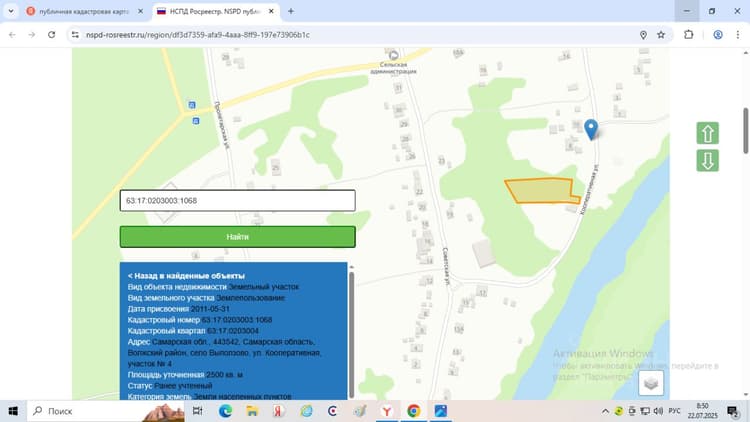The height and width of the screenshot is (422, 750).
Task: Open Yandex Browser from taskbar
Action: tap(387, 411)
